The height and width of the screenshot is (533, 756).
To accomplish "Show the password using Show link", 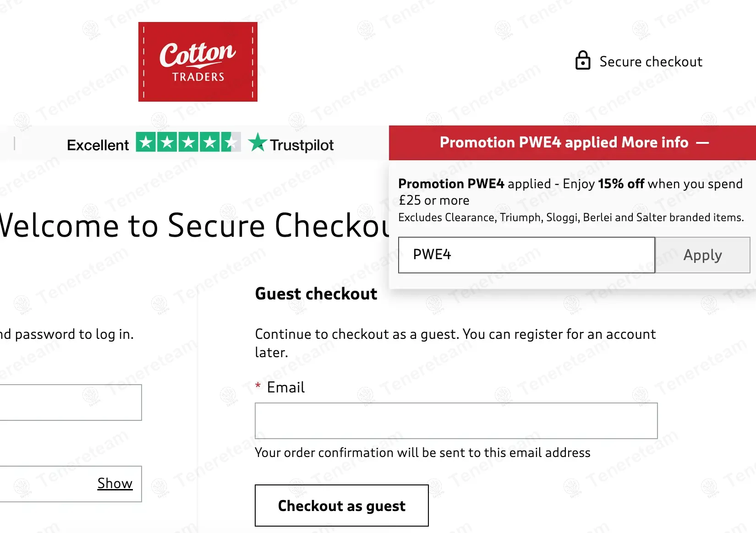I will 115,483.
